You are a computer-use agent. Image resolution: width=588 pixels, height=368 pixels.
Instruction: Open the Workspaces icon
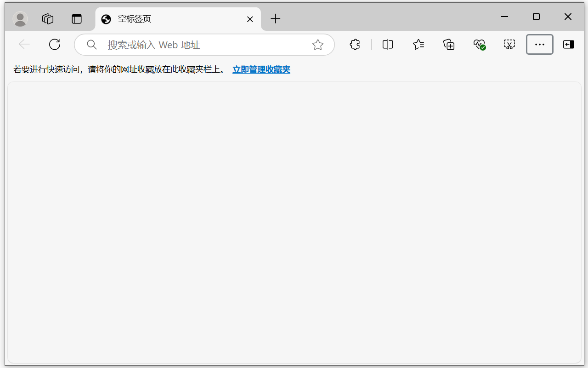(x=48, y=19)
